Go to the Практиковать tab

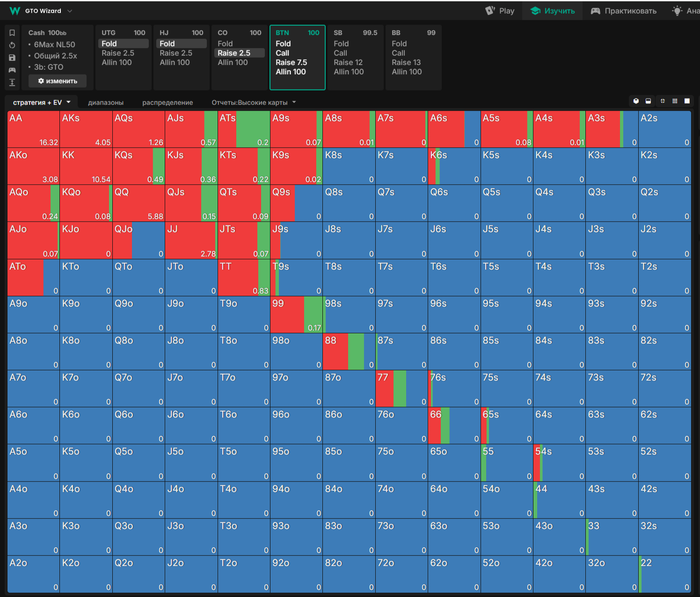[x=623, y=11]
